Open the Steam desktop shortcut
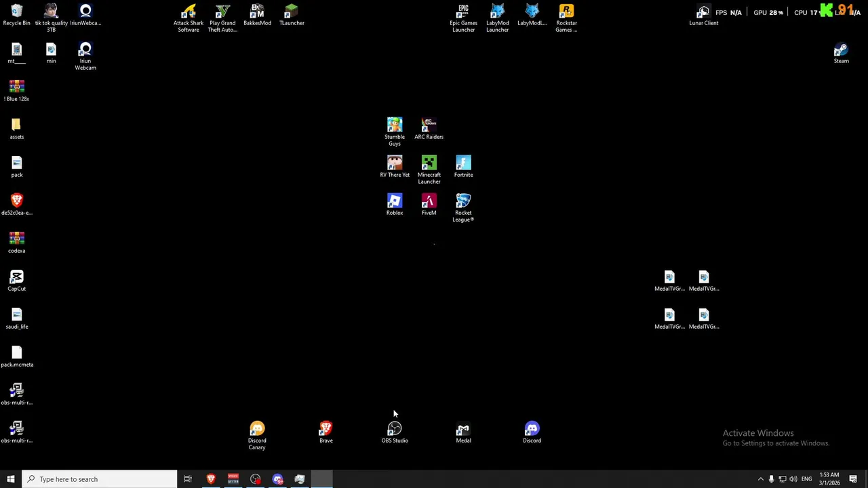 (841, 53)
